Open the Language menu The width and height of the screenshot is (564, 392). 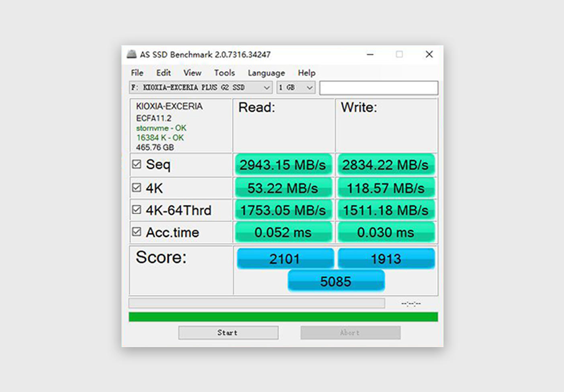pyautogui.click(x=266, y=73)
